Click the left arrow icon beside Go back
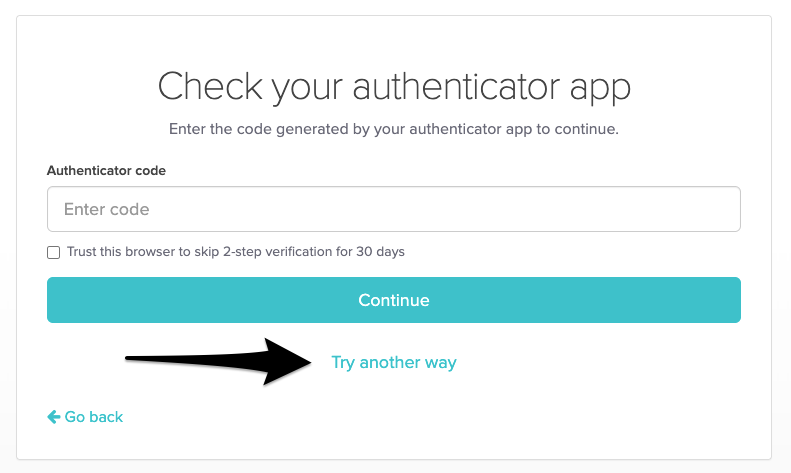The height and width of the screenshot is (473, 791). click(53, 416)
